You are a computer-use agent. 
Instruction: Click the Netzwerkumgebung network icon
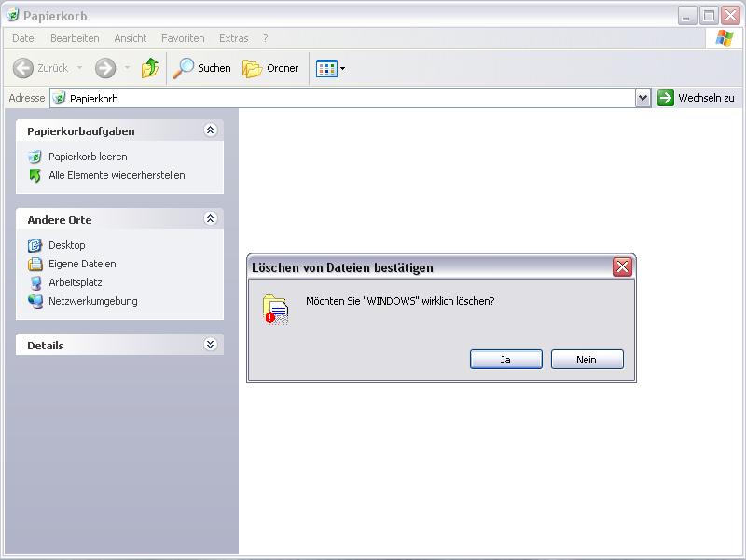coord(35,301)
